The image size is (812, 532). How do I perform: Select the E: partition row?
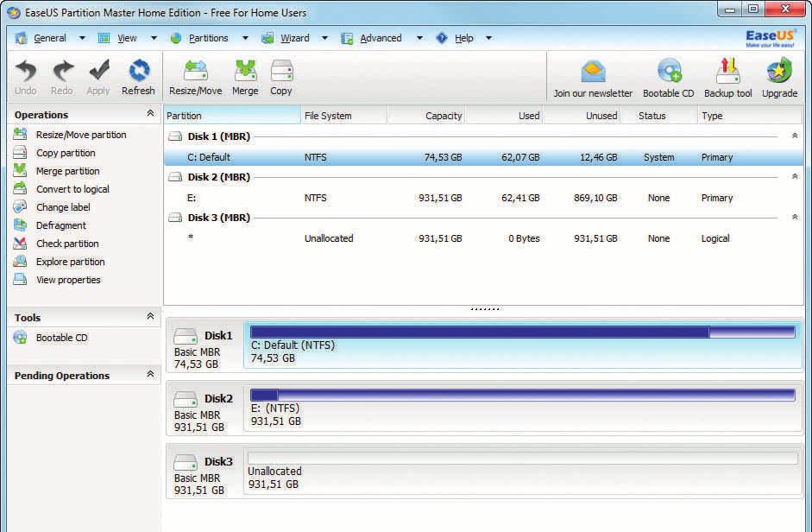(483, 198)
